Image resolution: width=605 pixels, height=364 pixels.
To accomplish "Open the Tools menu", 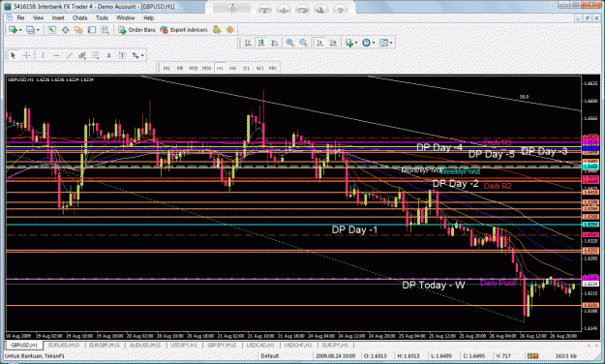I will click(x=102, y=17).
